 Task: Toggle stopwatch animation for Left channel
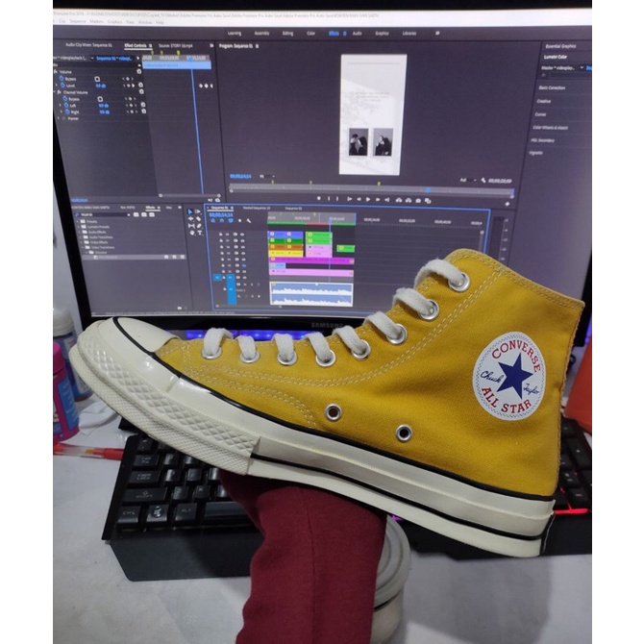tap(66, 106)
